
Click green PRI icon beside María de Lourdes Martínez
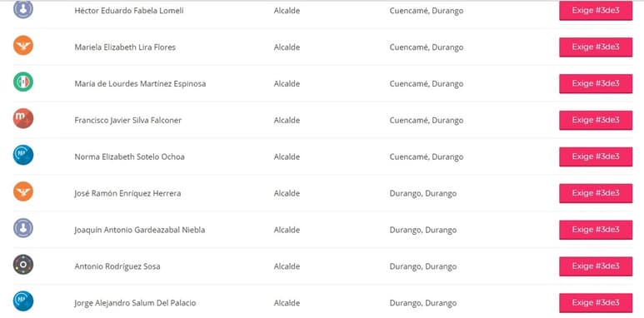(x=23, y=82)
